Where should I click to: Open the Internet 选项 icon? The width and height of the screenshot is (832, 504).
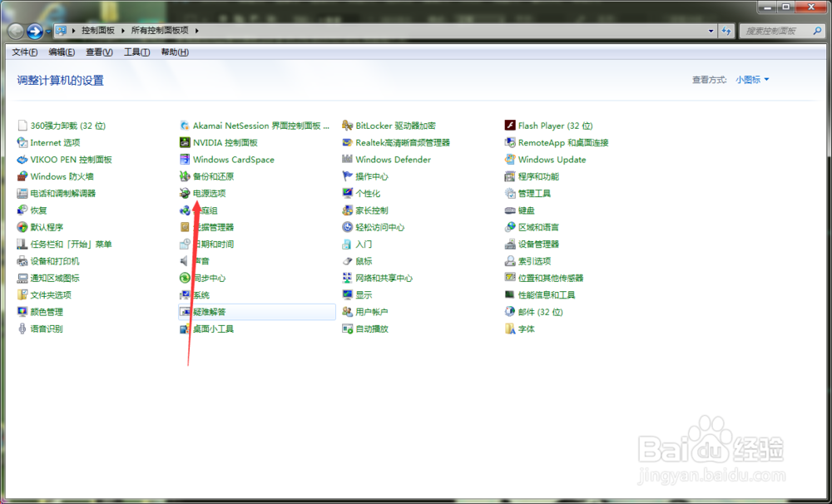tap(22, 142)
